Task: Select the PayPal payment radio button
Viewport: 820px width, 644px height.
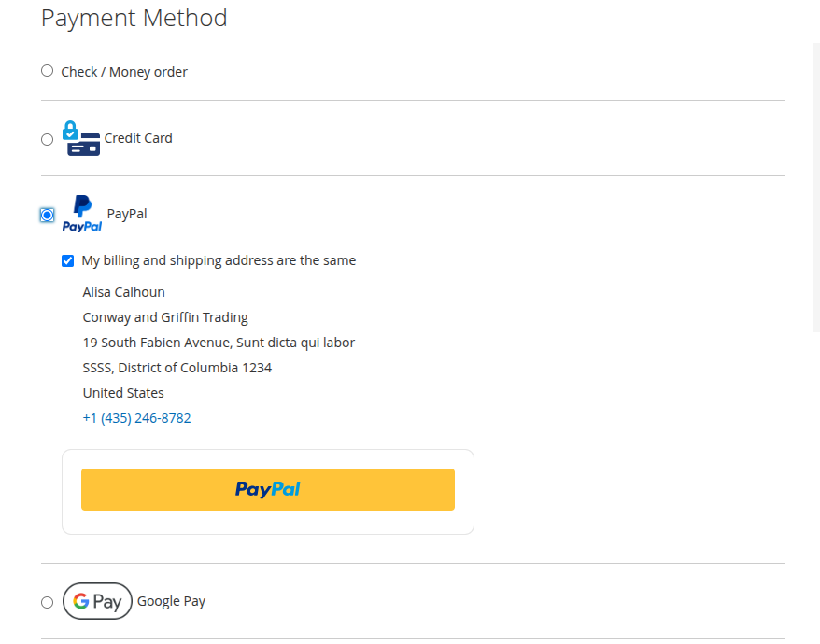Action: 48,215
